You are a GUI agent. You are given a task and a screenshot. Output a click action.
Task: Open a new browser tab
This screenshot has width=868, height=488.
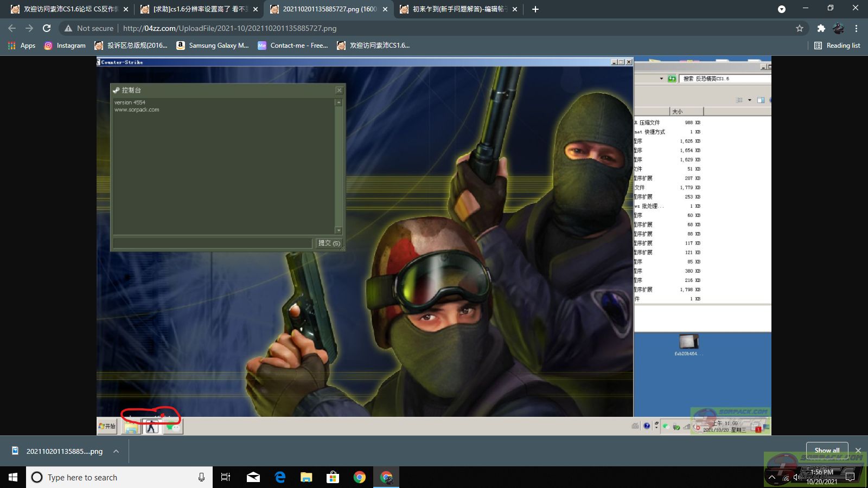pos(535,9)
